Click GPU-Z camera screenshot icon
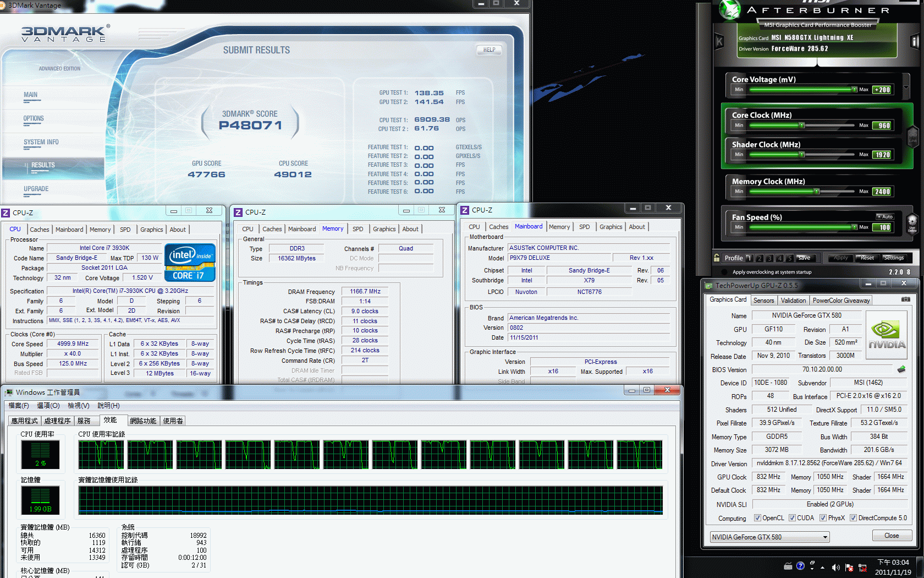The width and height of the screenshot is (924, 578). tap(906, 299)
